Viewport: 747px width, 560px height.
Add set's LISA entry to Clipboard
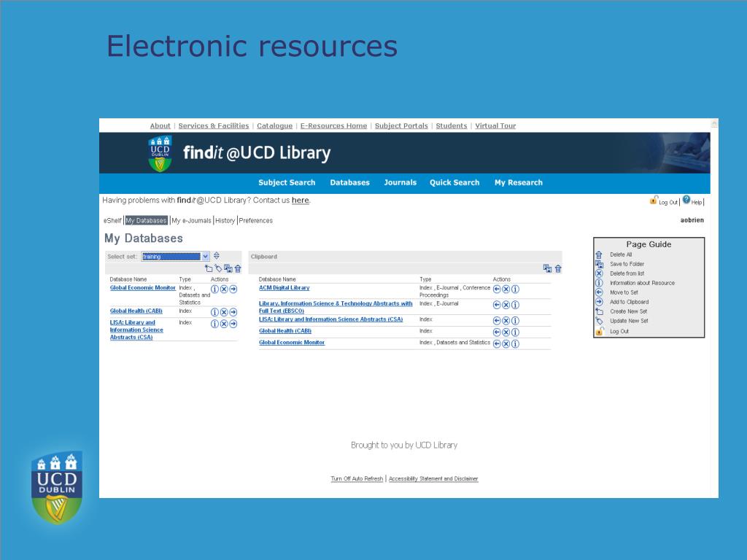(233, 324)
